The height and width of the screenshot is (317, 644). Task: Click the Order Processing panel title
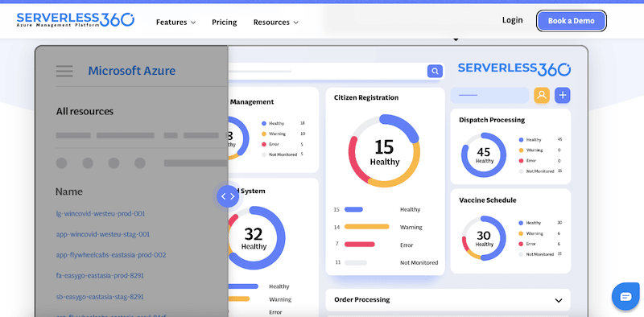coord(361,299)
